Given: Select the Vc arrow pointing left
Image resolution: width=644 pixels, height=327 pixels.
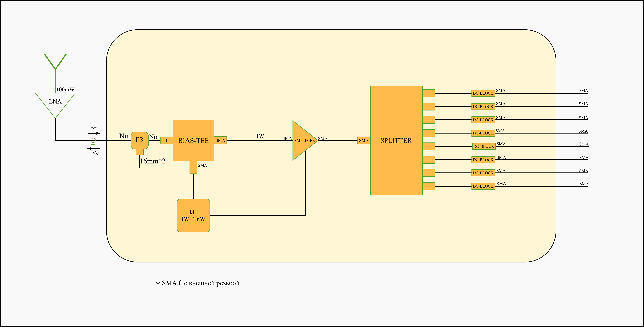Looking at the screenshot, I should coord(93,149).
